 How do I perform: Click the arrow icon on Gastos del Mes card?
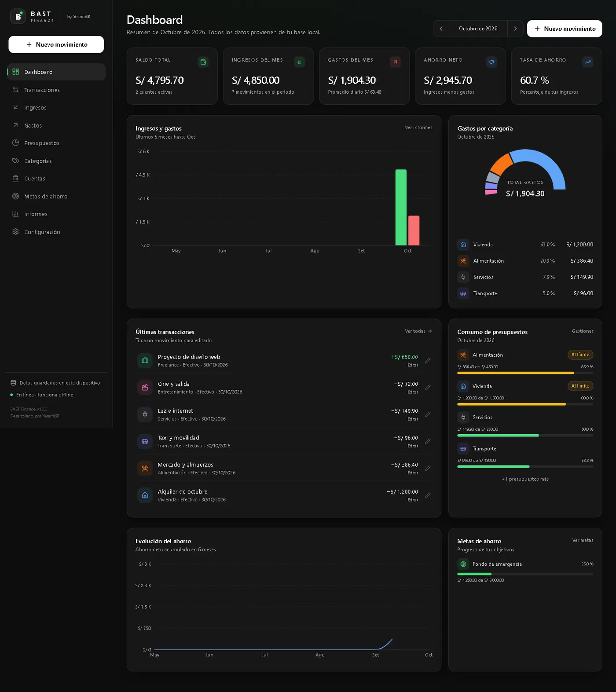[x=395, y=62]
